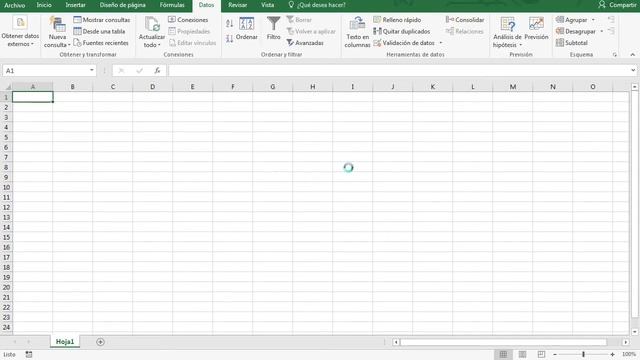Click Agrupar button
640x360 pixels.
click(x=571, y=20)
